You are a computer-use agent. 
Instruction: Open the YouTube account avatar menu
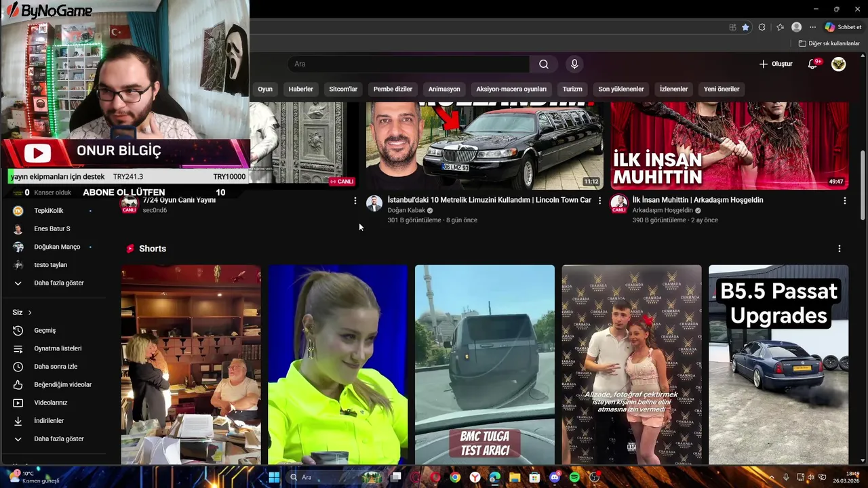(839, 64)
